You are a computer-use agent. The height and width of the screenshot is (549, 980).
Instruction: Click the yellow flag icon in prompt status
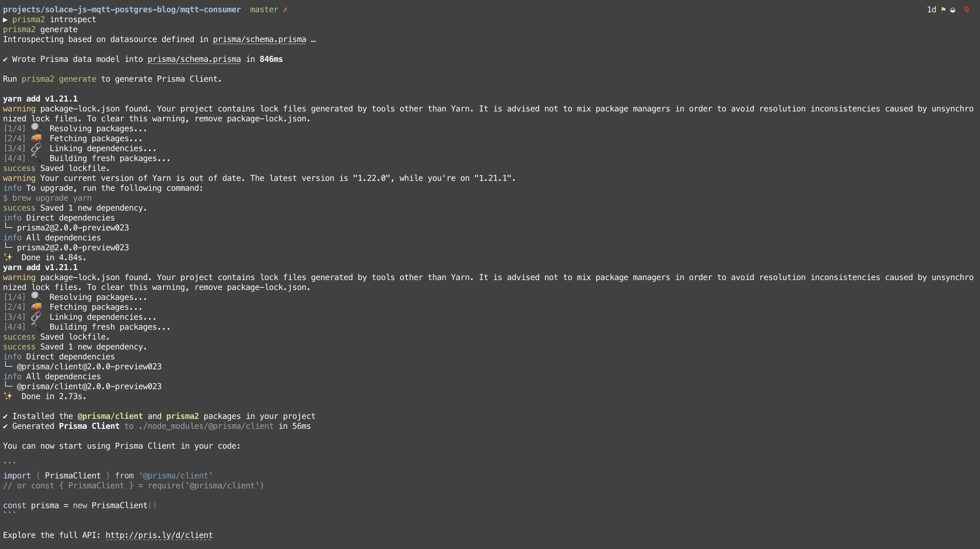pos(943,10)
